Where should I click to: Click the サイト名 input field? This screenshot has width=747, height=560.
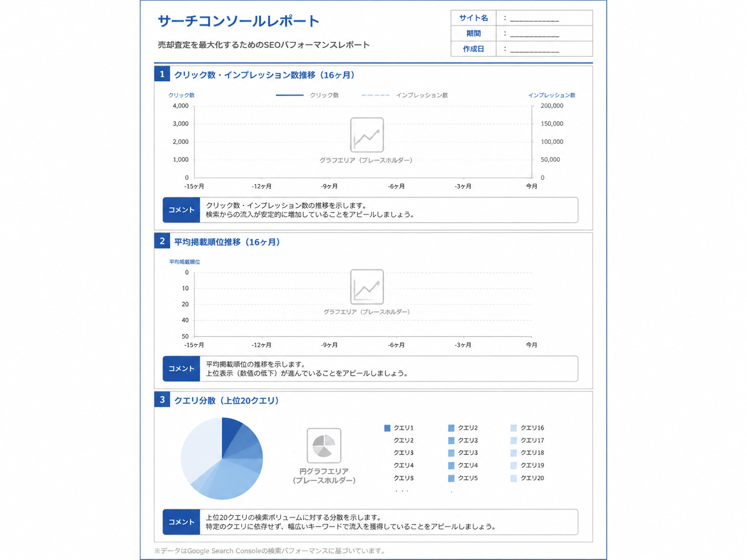pos(544,18)
